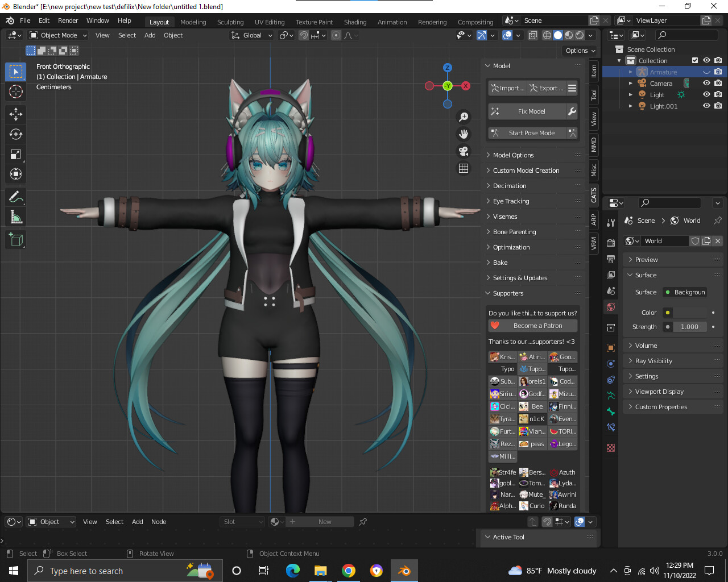This screenshot has width=728, height=582.
Task: Open the Output properties tab icon
Action: click(611, 259)
